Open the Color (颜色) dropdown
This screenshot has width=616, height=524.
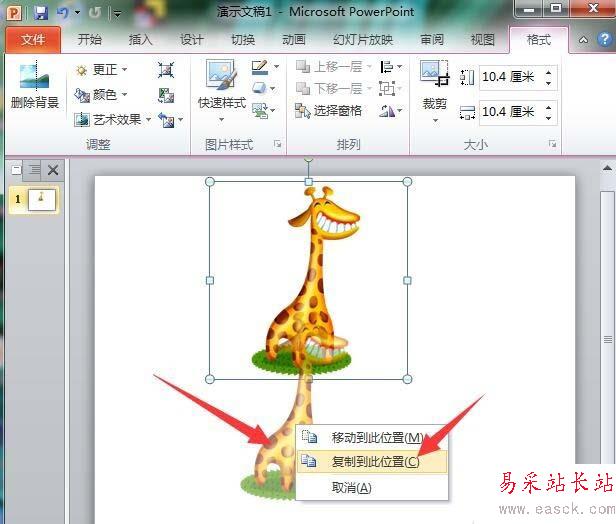[x=101, y=95]
